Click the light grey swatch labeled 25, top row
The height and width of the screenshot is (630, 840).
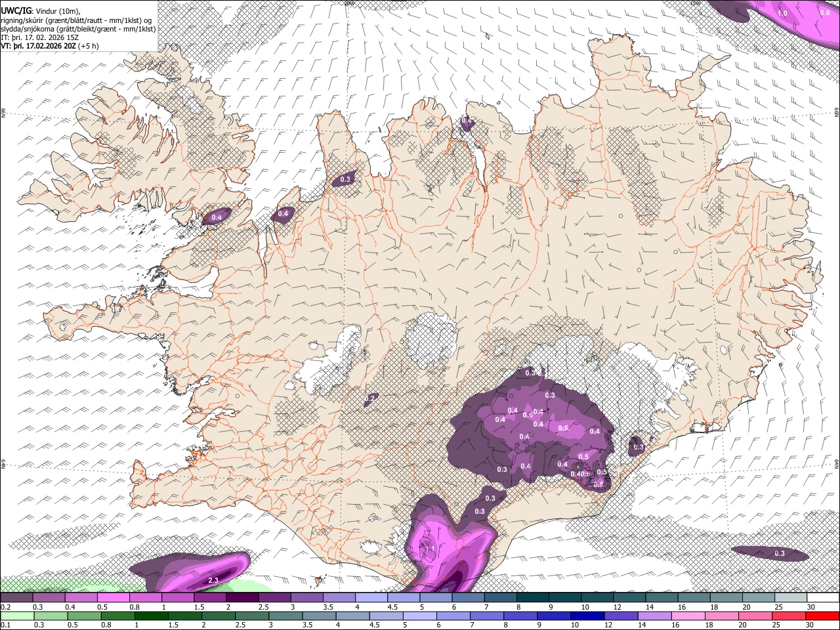click(791, 598)
